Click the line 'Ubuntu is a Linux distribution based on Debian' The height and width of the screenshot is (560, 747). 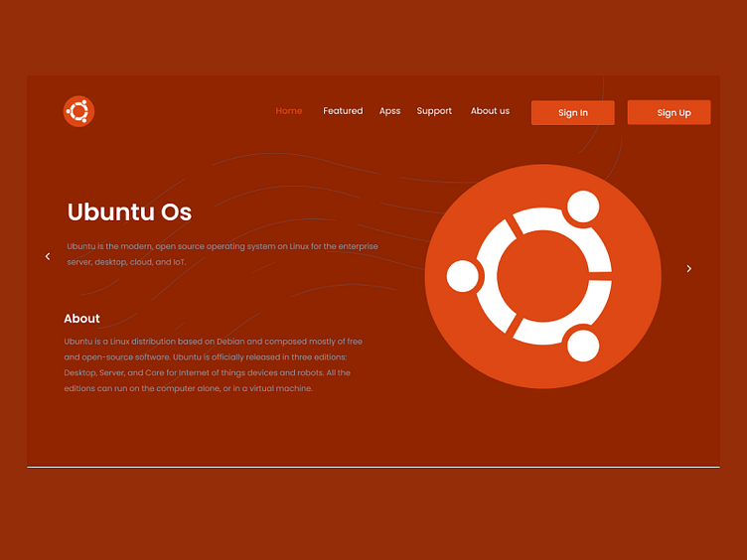pyautogui.click(x=214, y=342)
